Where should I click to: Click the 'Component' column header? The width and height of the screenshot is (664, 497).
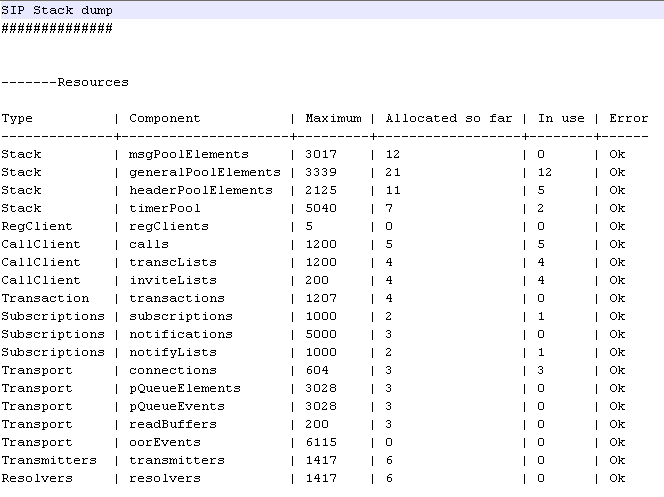[x=164, y=119]
